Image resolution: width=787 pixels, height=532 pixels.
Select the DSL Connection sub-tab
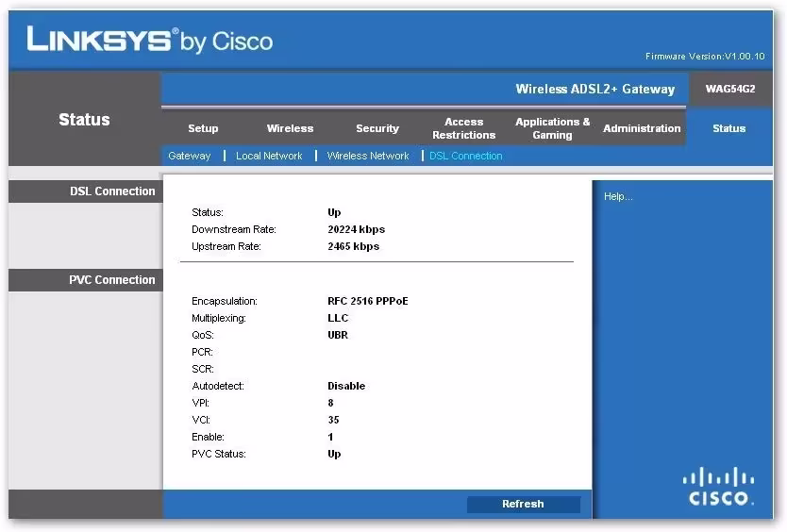pos(466,156)
